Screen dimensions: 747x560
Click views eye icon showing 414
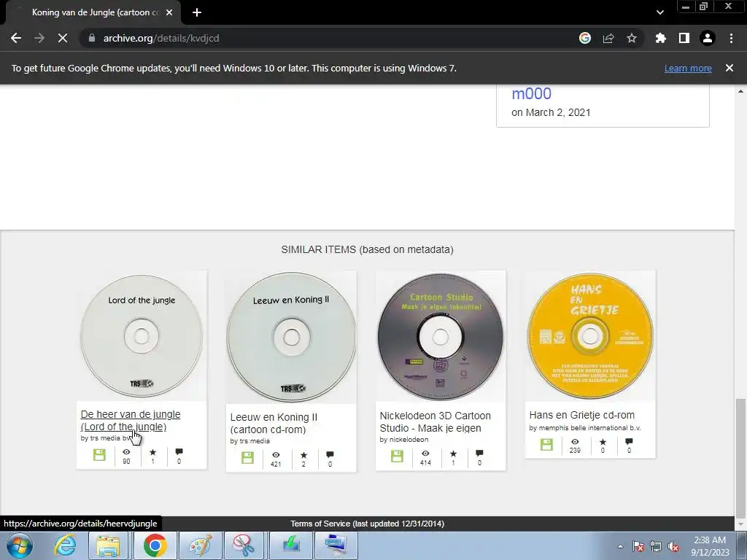[x=425, y=454]
